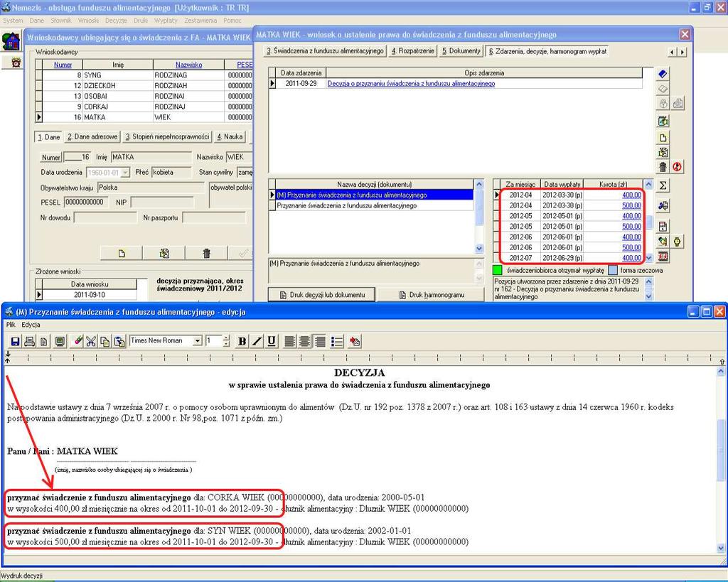Open the Decyzja o przyznaniu świadczenia event link

(x=412, y=84)
